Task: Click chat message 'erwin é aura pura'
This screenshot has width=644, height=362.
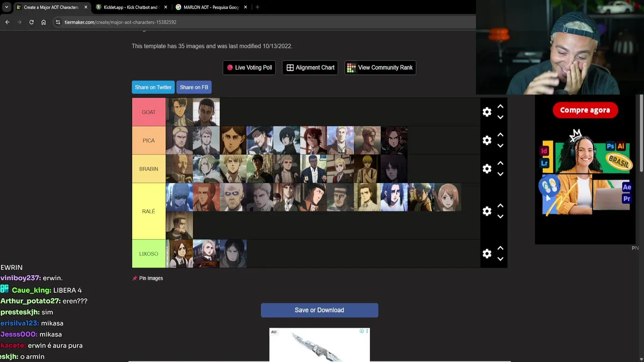Action: click(55, 345)
